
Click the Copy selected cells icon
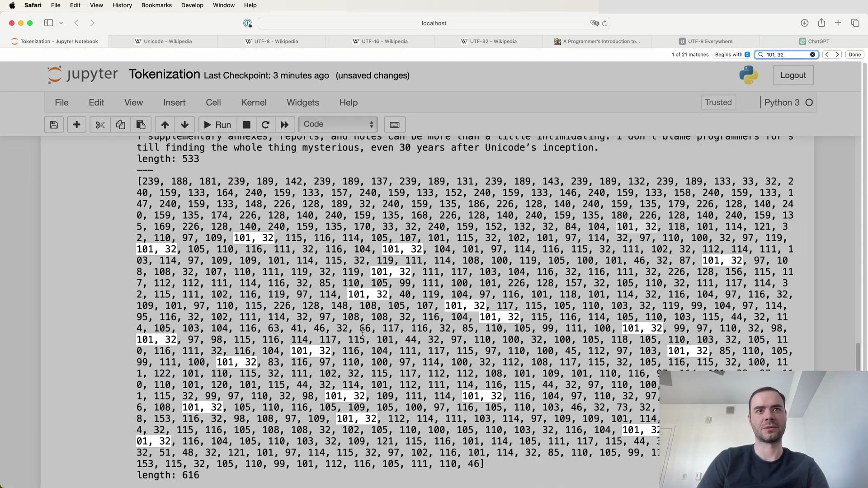[120, 125]
